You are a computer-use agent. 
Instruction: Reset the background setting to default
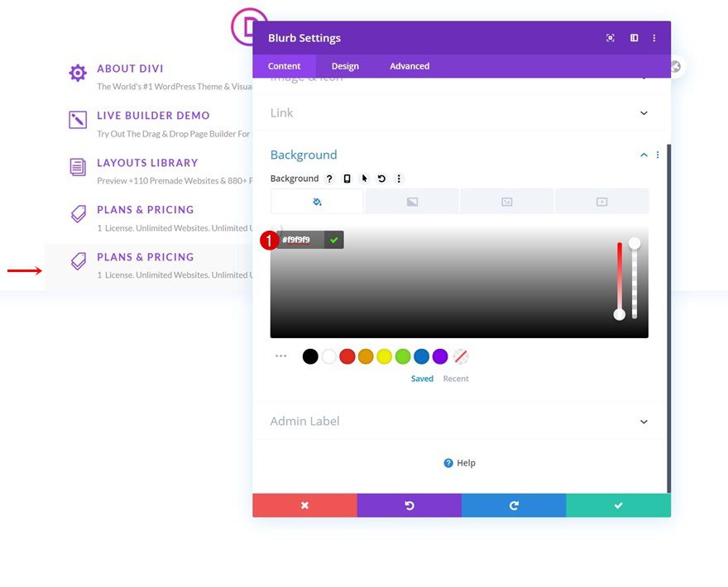[381, 179]
